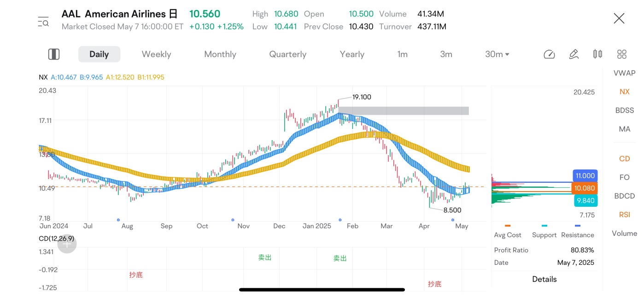Tap the Date value May 7, 2025
The height and width of the screenshot is (297, 644).
(576, 262)
